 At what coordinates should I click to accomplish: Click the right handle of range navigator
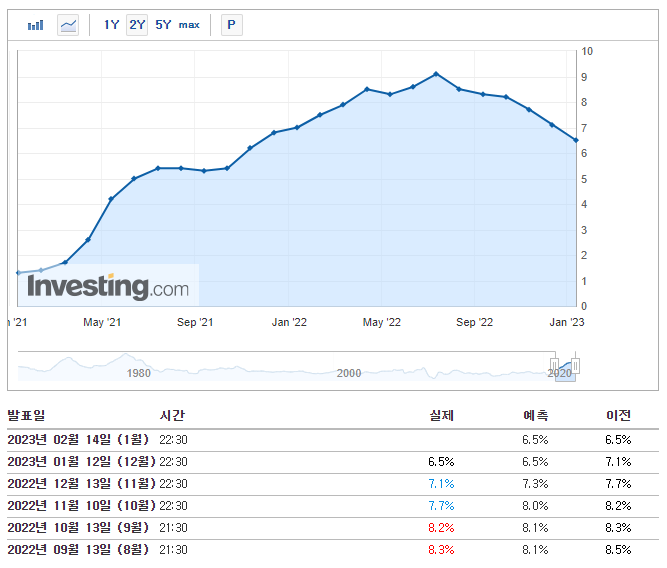pos(575,366)
